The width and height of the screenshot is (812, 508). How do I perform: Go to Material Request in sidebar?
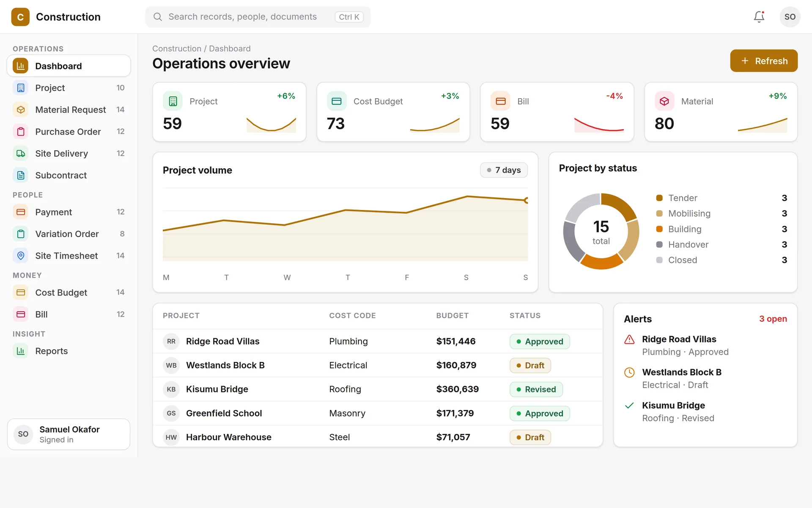pyautogui.click(x=69, y=110)
